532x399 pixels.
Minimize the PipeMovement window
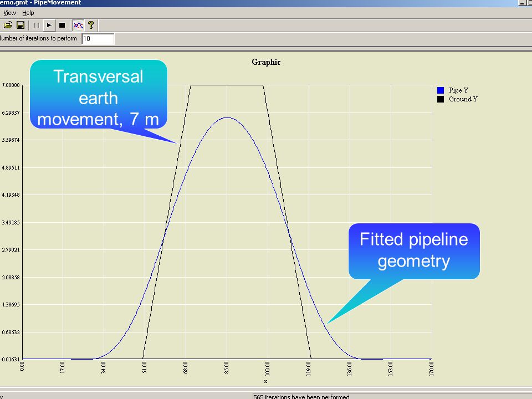coord(522,3)
